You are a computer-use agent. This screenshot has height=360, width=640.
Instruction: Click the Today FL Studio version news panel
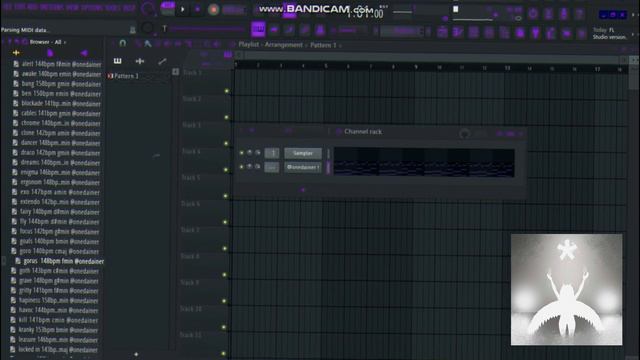coord(610,33)
